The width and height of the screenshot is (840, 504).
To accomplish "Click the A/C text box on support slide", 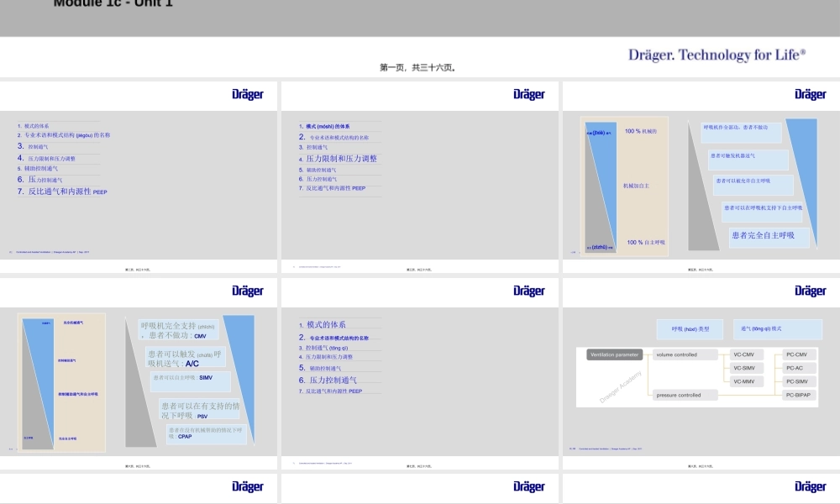I will 186,359.
